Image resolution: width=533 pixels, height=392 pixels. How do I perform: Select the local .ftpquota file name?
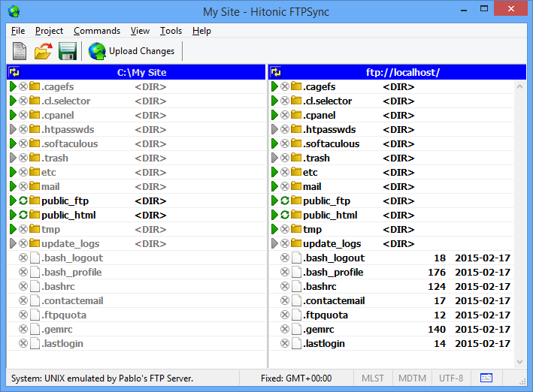point(64,315)
